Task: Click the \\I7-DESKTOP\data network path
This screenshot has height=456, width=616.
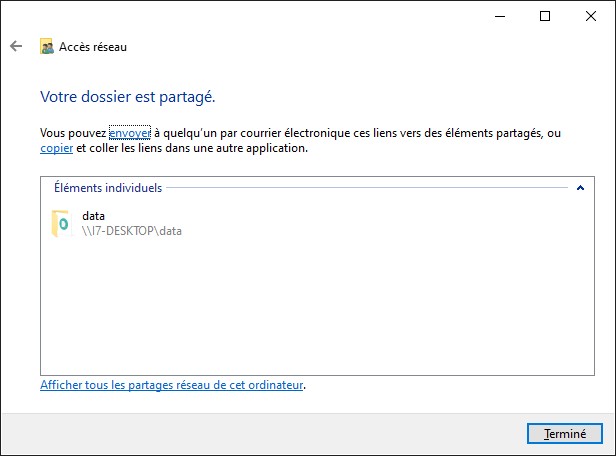Action: (x=132, y=231)
